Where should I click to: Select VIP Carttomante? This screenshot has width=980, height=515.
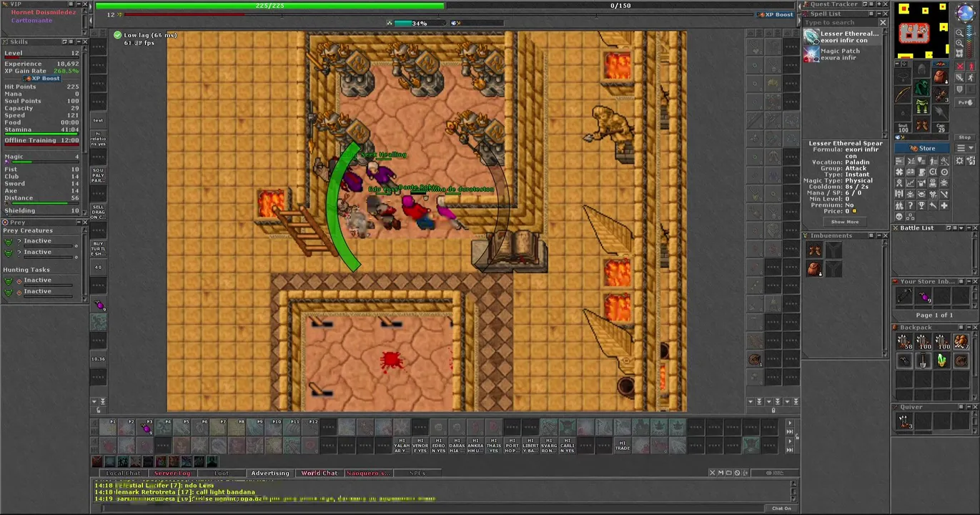tap(31, 20)
